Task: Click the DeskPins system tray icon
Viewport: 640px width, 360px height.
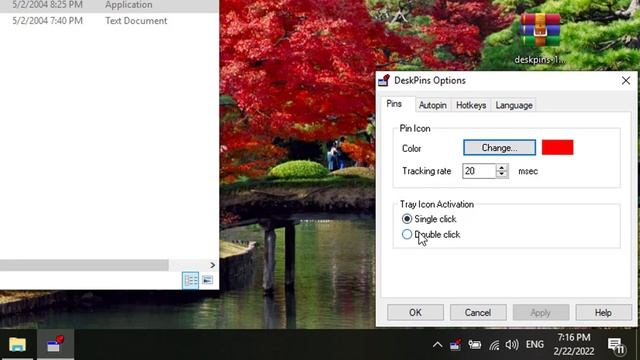Action: [455, 345]
